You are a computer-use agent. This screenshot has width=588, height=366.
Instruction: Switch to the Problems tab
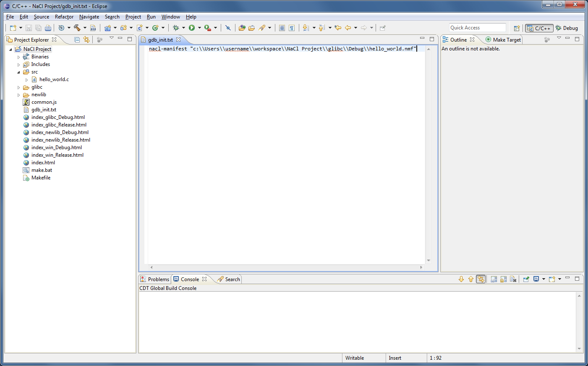point(154,279)
